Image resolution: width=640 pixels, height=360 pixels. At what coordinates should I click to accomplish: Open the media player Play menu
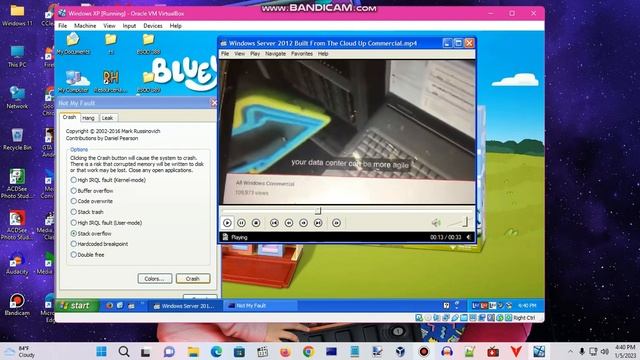255,53
